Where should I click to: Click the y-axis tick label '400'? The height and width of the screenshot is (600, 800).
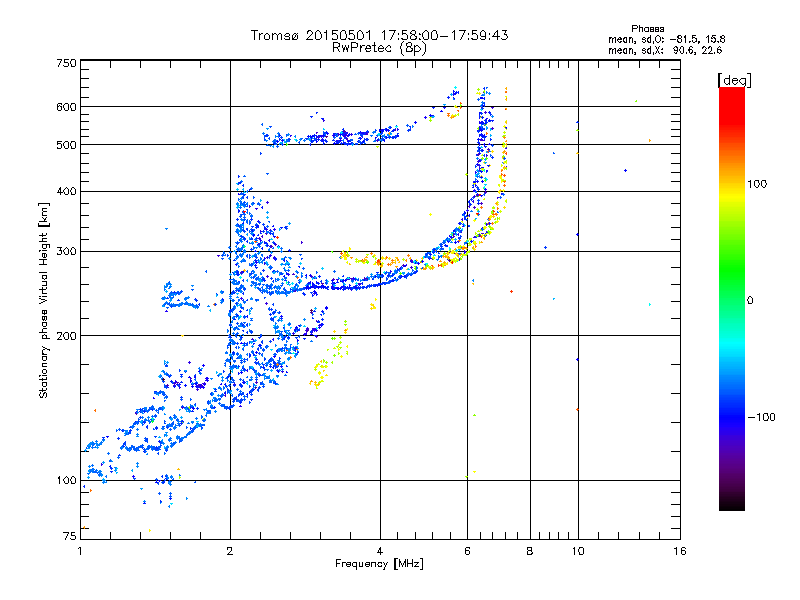tap(66, 191)
